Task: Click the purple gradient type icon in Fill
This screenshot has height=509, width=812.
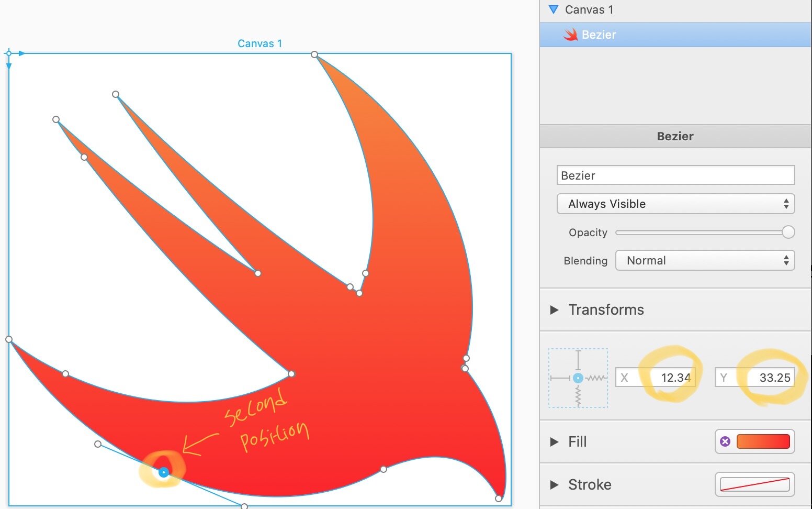Action: tap(725, 441)
